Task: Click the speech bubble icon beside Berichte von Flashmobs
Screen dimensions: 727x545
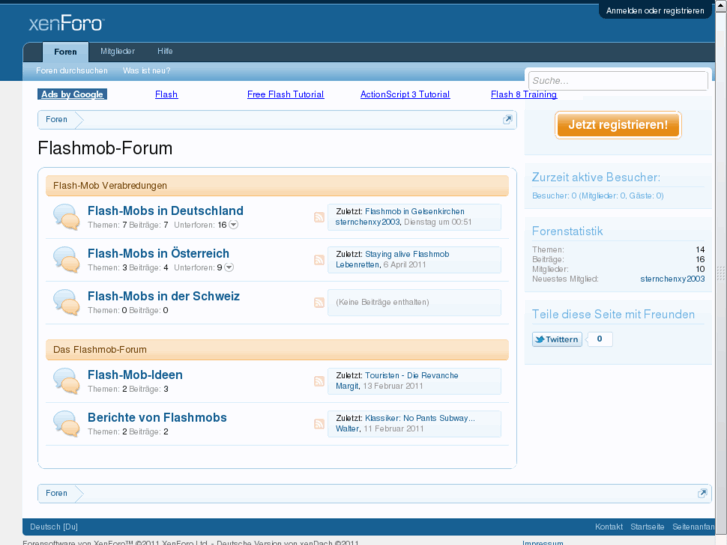Action: tap(66, 424)
